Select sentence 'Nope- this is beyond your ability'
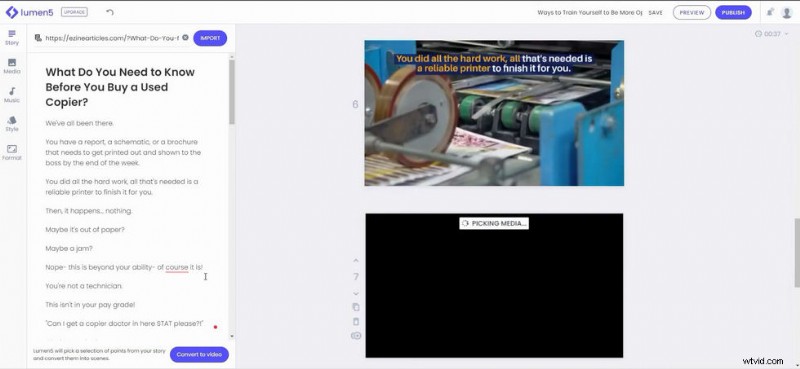This screenshot has width=800, height=369. click(x=123, y=267)
